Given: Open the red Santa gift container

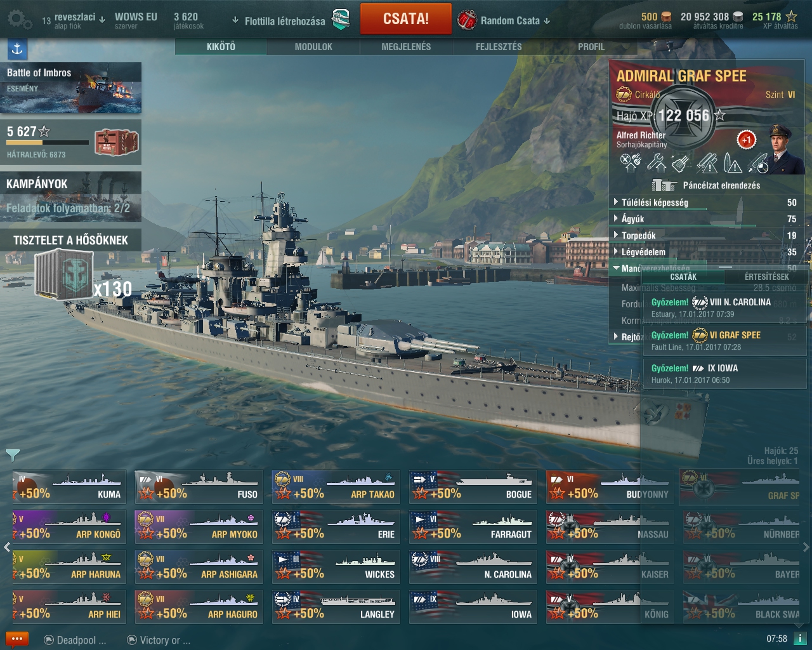Looking at the screenshot, I should [116, 142].
